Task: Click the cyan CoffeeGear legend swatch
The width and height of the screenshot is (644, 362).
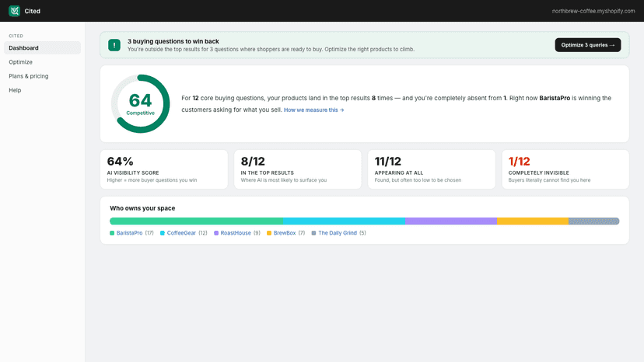Action: [x=163, y=233]
